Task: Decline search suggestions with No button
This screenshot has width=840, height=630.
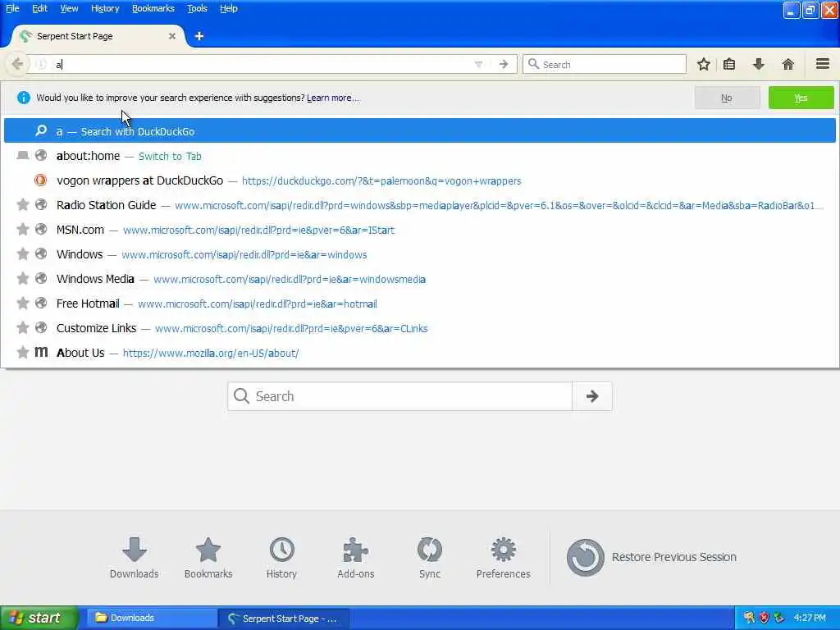Action: (727, 98)
